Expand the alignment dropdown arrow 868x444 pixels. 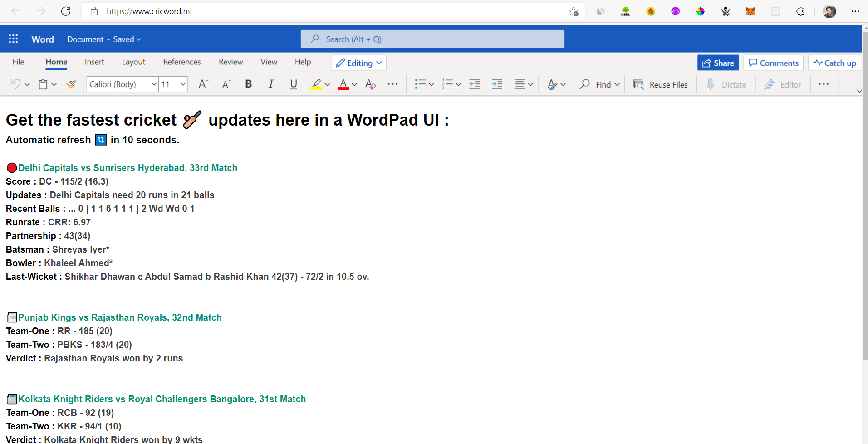[530, 84]
